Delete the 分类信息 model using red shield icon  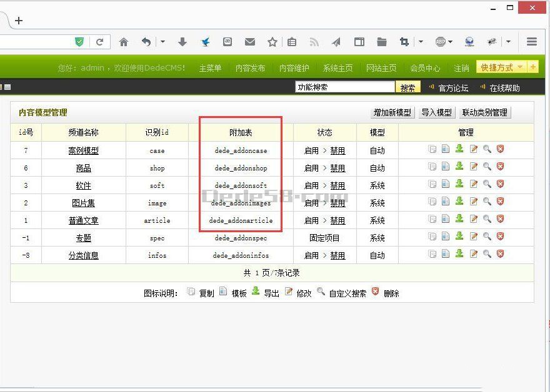coord(500,255)
